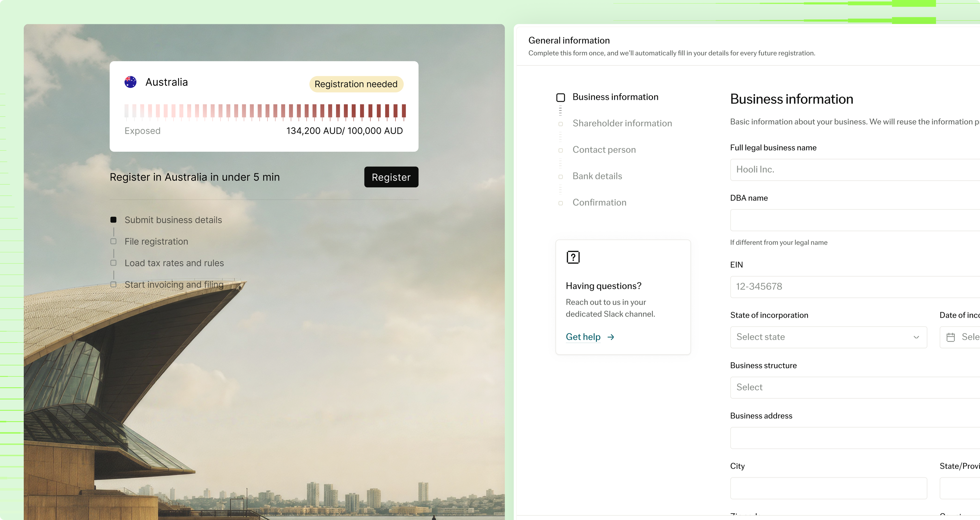Screen dimensions: 980x520
Task: Click the 'General information' header title
Action: (x=569, y=40)
